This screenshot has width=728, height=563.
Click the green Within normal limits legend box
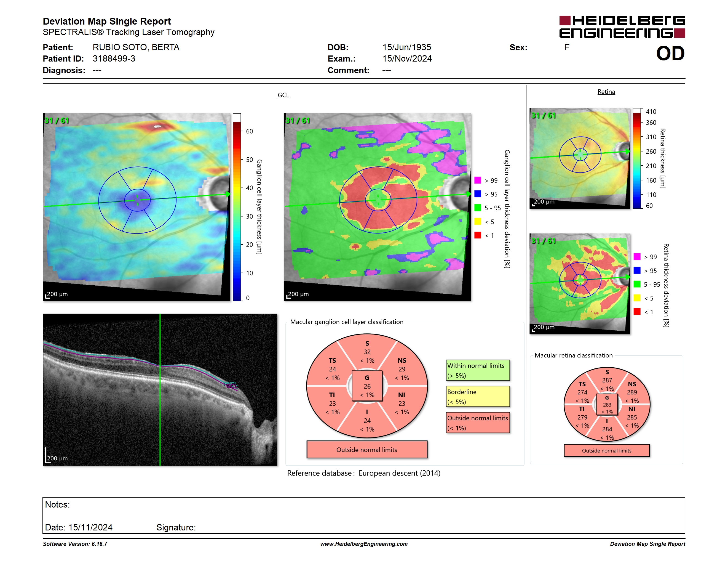coord(478,370)
